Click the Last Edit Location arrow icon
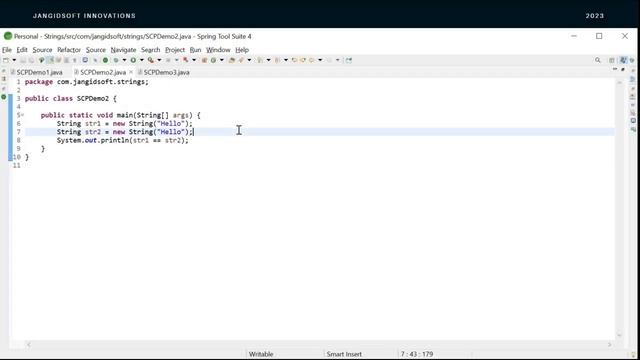This screenshot has height=360, width=640. pyautogui.click(x=294, y=60)
